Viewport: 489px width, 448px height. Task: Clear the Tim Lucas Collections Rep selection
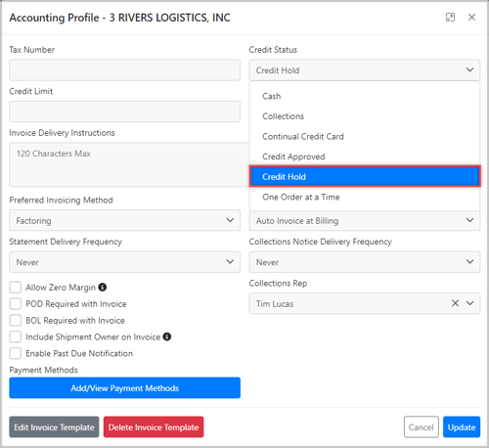(x=455, y=303)
